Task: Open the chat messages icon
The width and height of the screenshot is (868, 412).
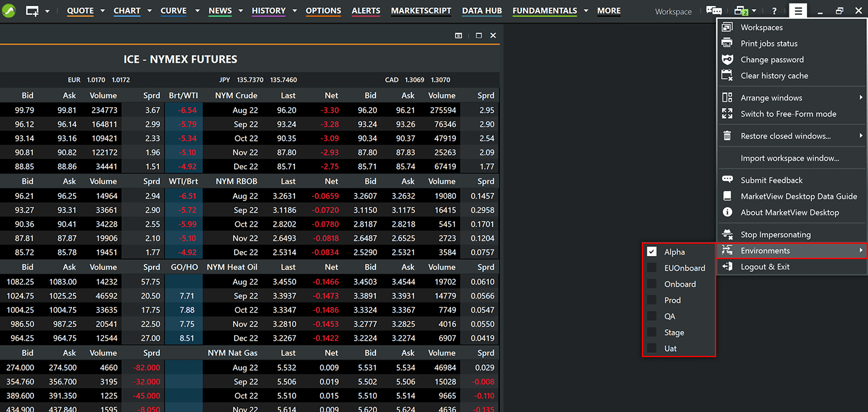Action: [714, 11]
